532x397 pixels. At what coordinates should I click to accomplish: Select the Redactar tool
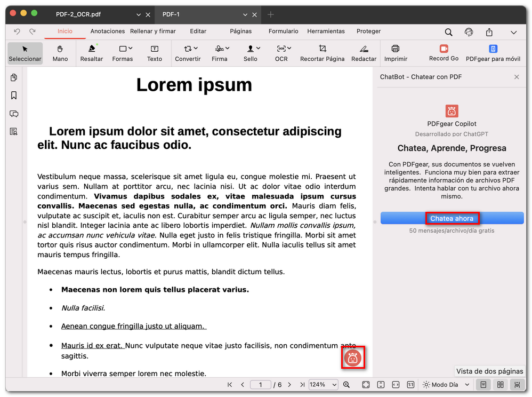[364, 53]
